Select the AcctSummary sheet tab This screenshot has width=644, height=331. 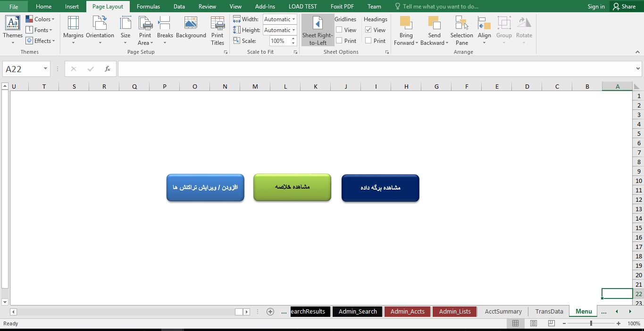(x=503, y=311)
